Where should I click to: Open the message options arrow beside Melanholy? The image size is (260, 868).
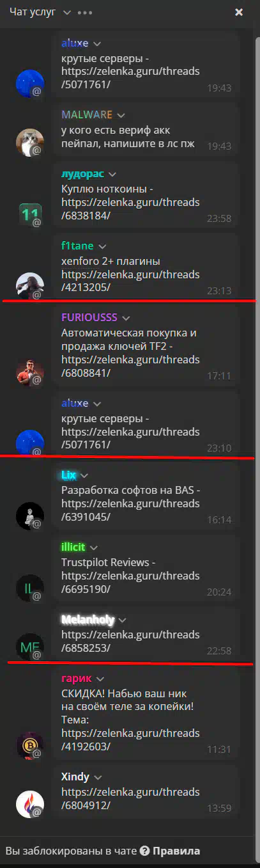click(x=122, y=620)
